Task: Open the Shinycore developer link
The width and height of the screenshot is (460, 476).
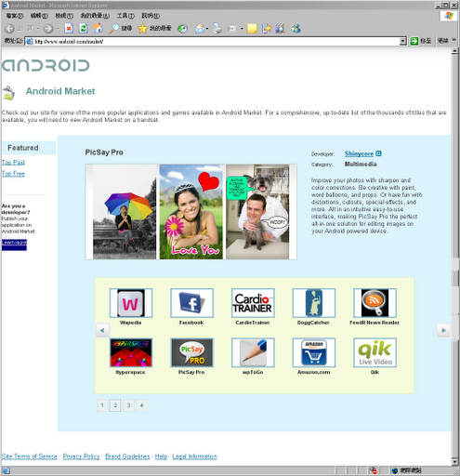Action: (x=359, y=153)
